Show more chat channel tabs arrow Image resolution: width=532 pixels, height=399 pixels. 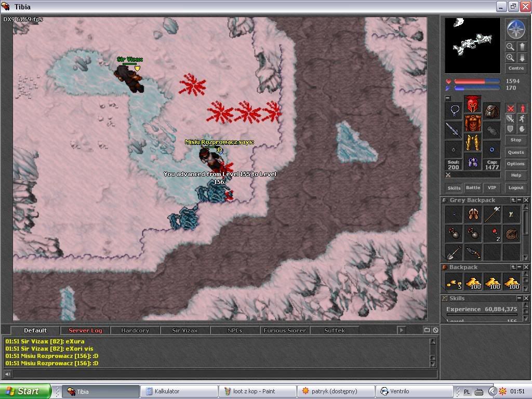(402, 330)
